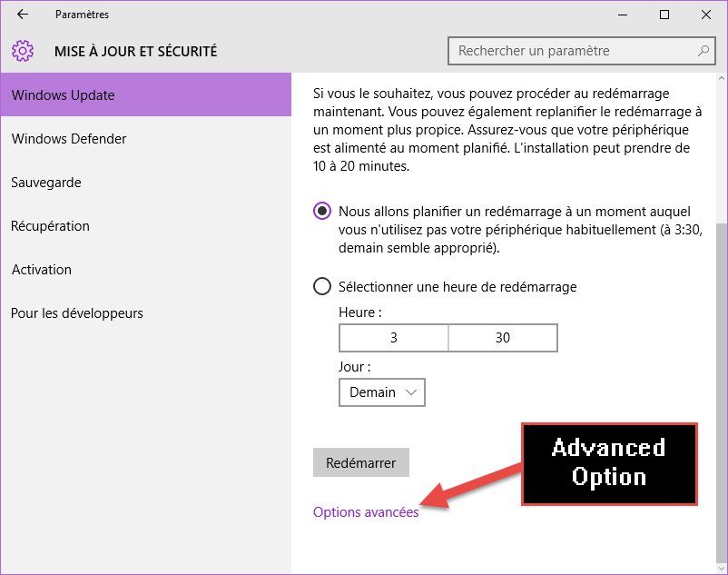Select Windows Update in sidebar
728x575 pixels.
point(146,94)
